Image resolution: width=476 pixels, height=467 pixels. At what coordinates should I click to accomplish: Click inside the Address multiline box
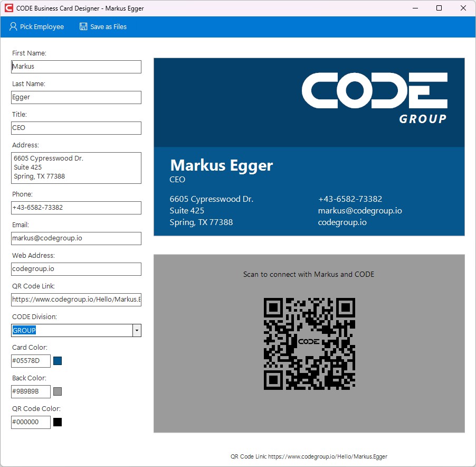(76, 168)
